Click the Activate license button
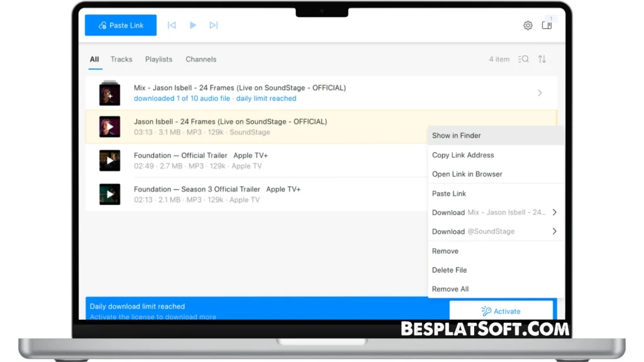The image size is (644, 362). pyautogui.click(x=501, y=311)
